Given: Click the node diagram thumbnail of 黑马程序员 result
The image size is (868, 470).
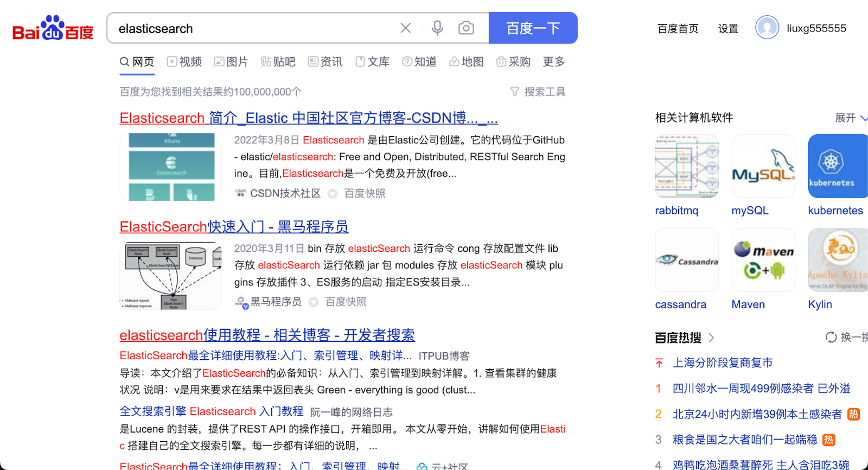Looking at the screenshot, I should 170,276.
